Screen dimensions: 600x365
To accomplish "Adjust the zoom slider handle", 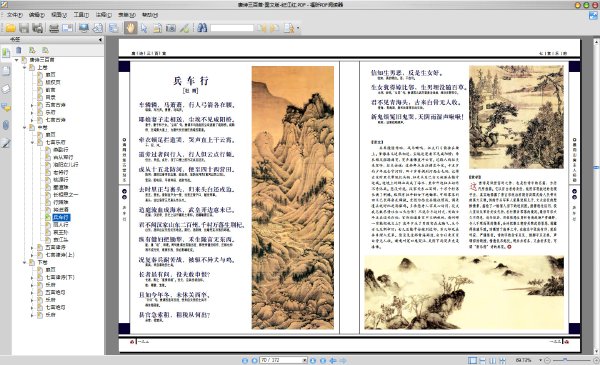I will [x=565, y=360].
